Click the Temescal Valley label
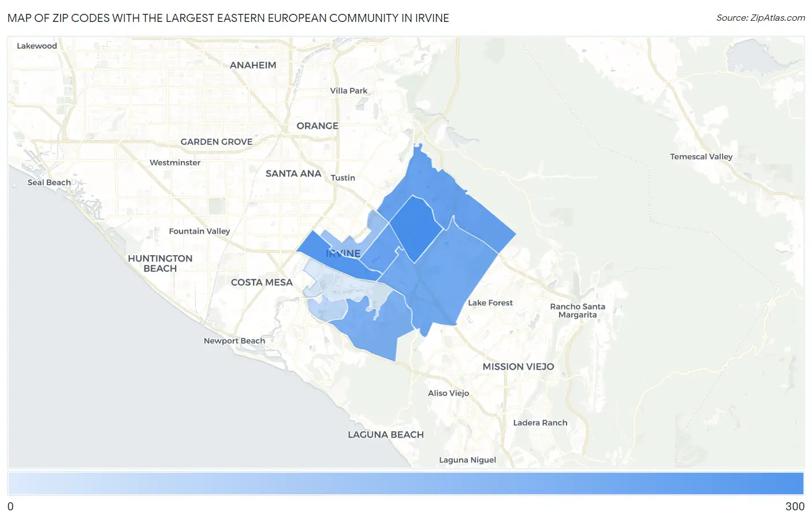Screen dimensions: 812x519 (701, 157)
